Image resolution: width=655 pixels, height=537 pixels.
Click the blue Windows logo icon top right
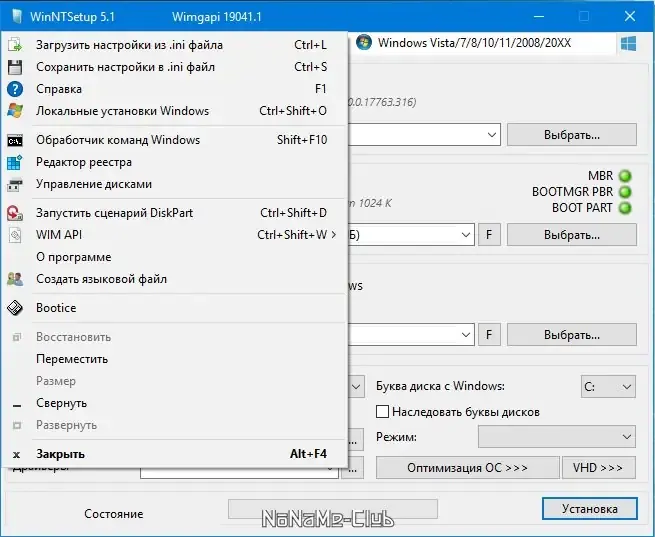(628, 43)
